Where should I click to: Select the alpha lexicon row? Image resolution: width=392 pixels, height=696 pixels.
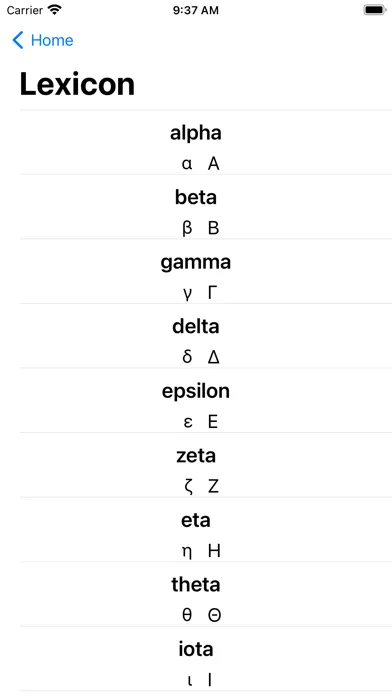206,142
